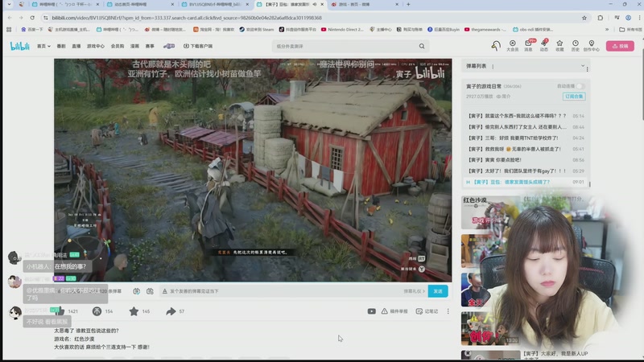This screenshot has width=644, height=362.
Task: Switch to 微博 browser tab
Action: tap(365, 4)
